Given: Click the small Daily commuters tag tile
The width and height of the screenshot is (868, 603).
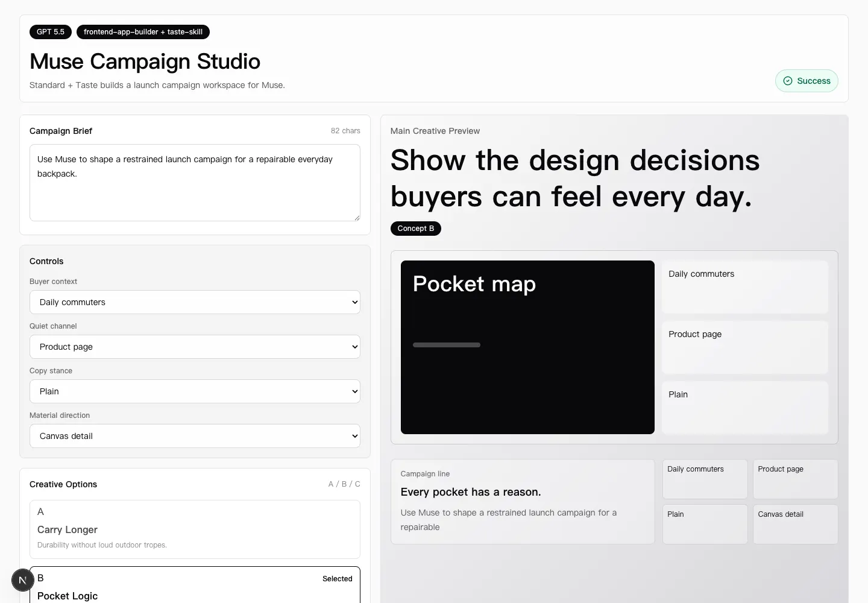Looking at the screenshot, I should 705,479.
